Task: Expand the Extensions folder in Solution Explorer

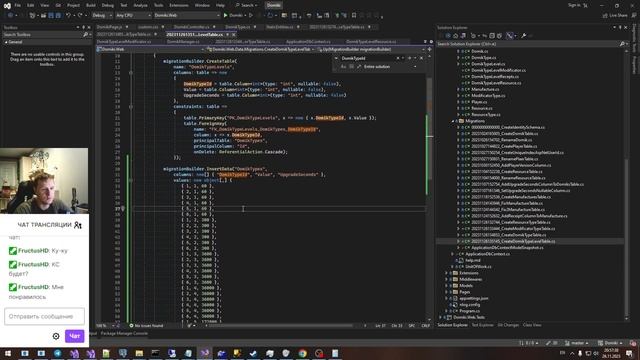Action: click(447, 273)
